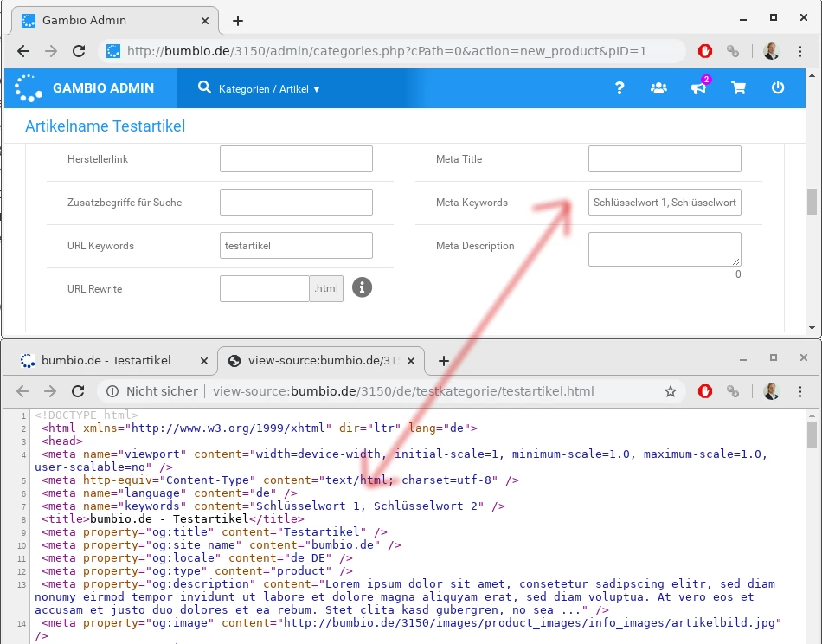822x644 pixels.
Task: Close the view-source tab
Action: (x=411, y=361)
